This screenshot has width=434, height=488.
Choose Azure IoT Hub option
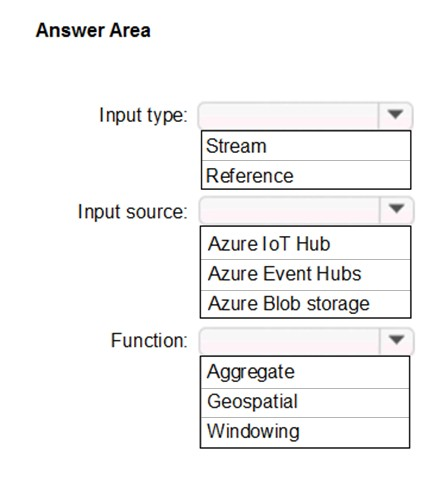[x=305, y=243]
